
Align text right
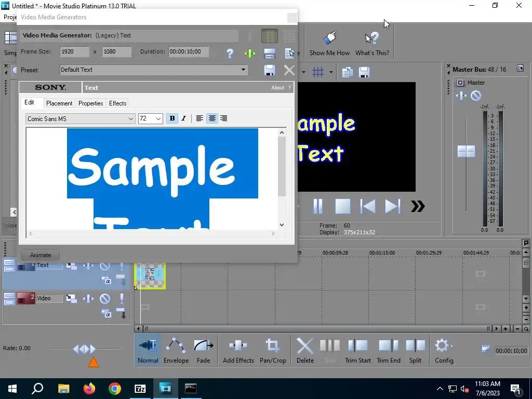pos(223,118)
